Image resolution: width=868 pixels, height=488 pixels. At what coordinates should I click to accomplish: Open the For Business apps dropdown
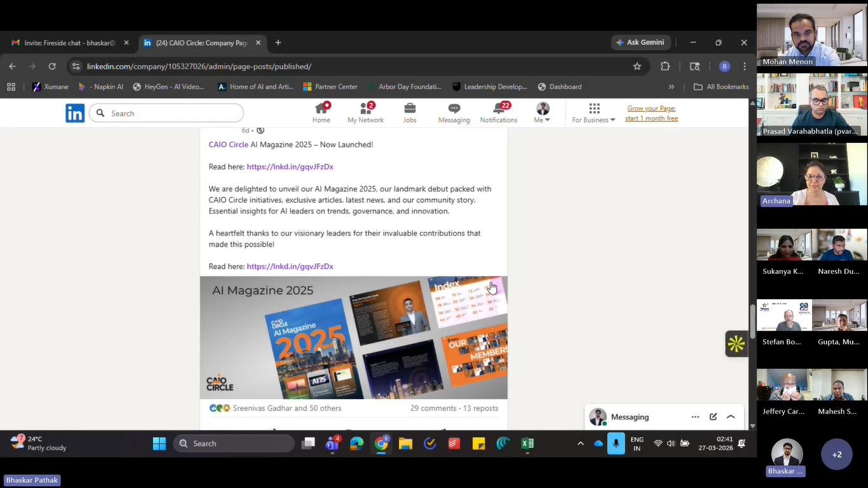(593, 113)
